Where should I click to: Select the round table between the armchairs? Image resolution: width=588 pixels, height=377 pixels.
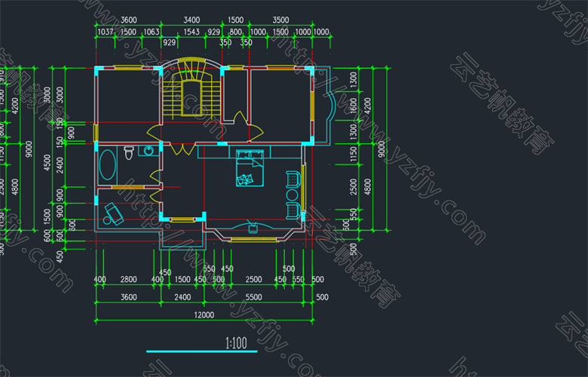(x=292, y=195)
